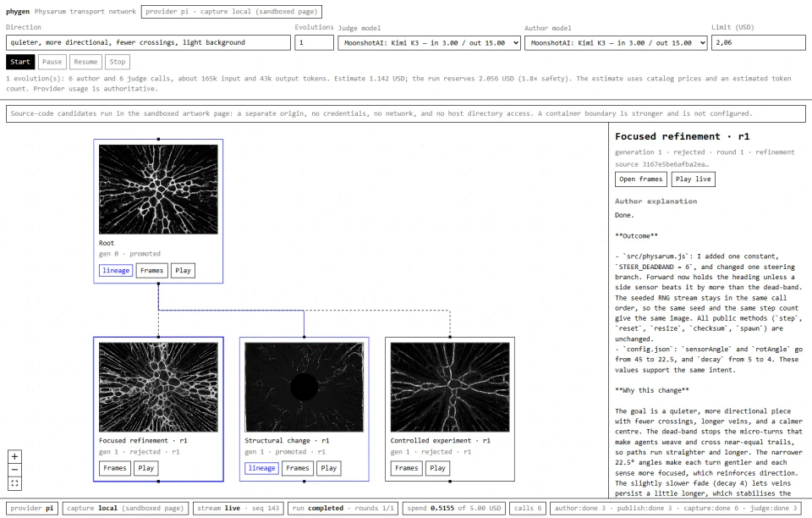This screenshot has height=518, width=812.
Task: Click the 'provider pi · capture local' header badge
Action: click(x=232, y=11)
